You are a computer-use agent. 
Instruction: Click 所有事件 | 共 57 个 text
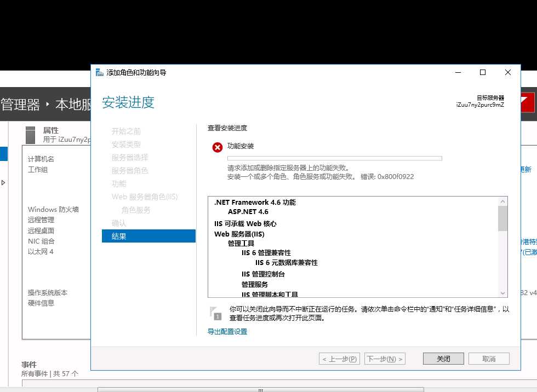click(x=50, y=374)
